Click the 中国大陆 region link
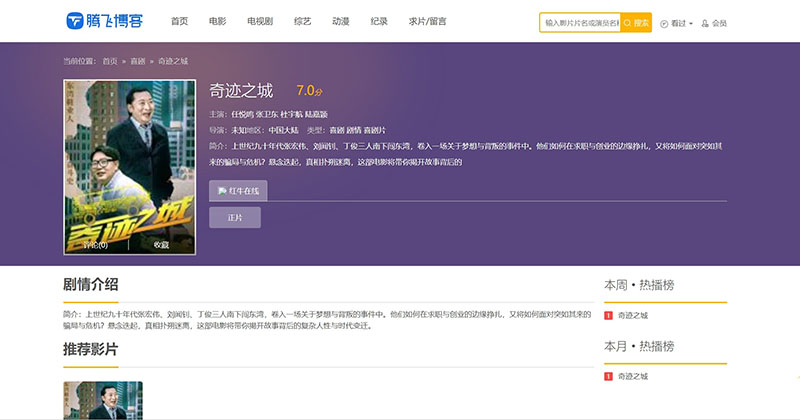Viewport: 800px width, 420px height. [284, 130]
